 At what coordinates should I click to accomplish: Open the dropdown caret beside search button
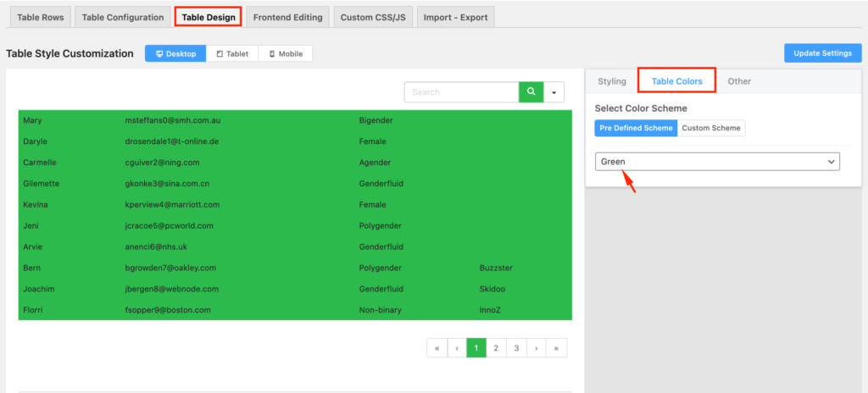pos(554,92)
